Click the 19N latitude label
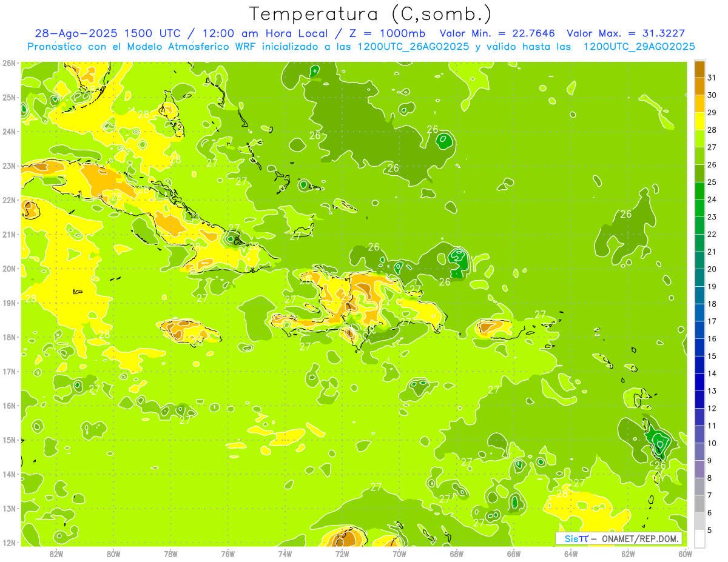 click(x=9, y=303)
